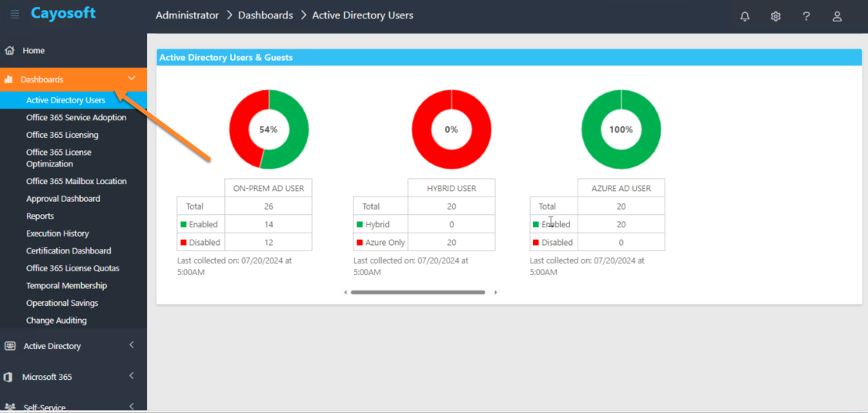Screen dimensions: 868x413
Task: Expand the Active Directory section chevron
Action: click(x=131, y=345)
